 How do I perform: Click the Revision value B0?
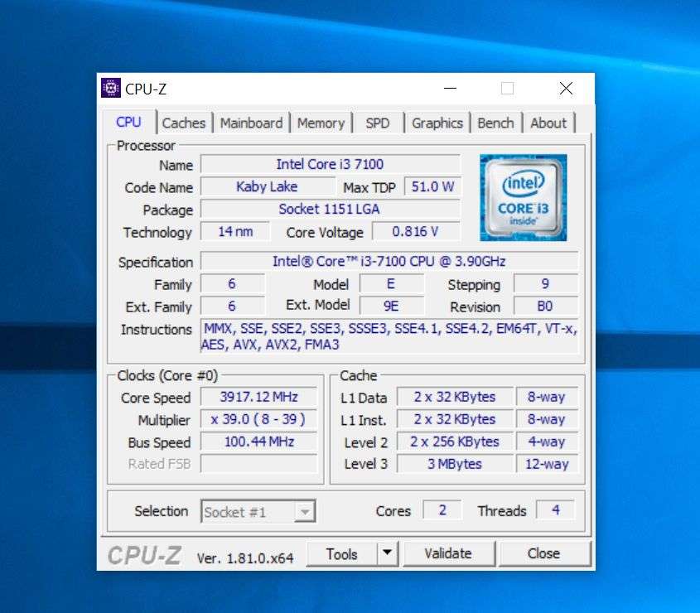[x=546, y=306]
